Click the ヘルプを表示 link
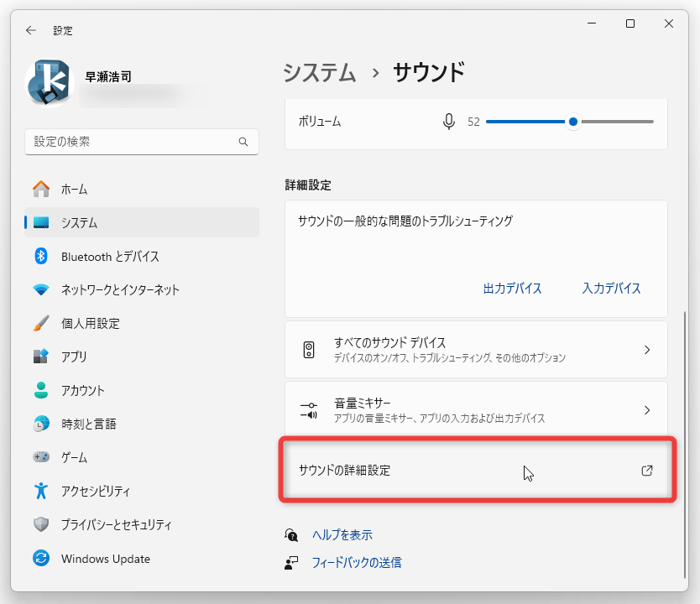 pos(342,535)
